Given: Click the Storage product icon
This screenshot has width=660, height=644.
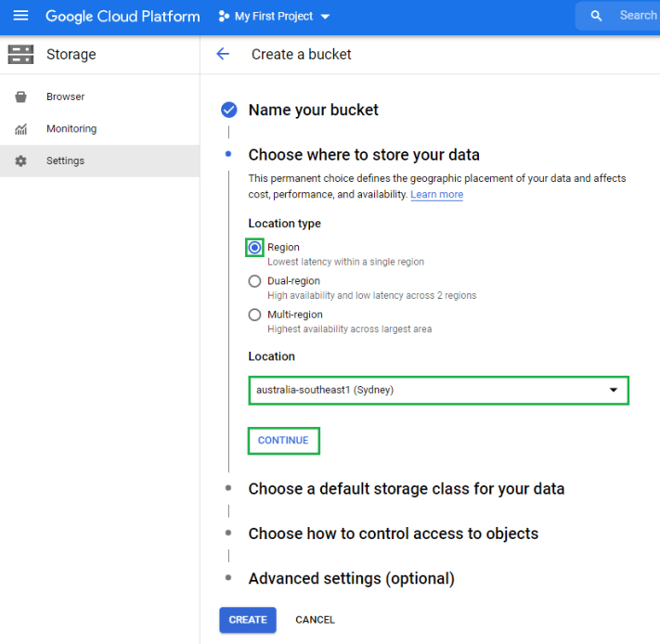Looking at the screenshot, I should pos(20,55).
